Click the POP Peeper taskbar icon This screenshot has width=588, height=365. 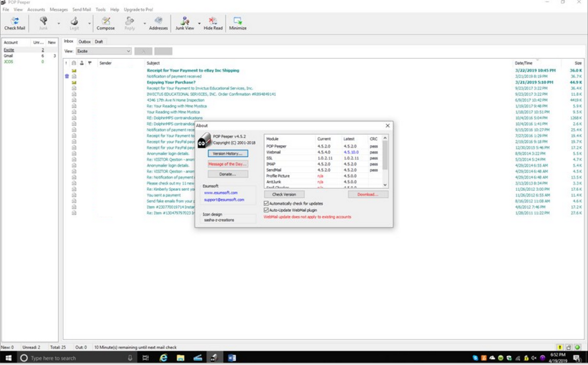pyautogui.click(x=214, y=358)
